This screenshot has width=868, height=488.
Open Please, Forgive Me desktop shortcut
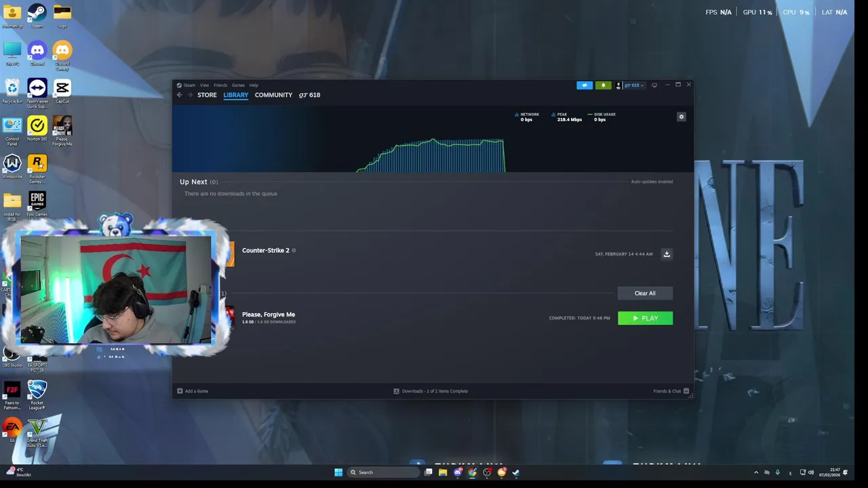pos(62,131)
